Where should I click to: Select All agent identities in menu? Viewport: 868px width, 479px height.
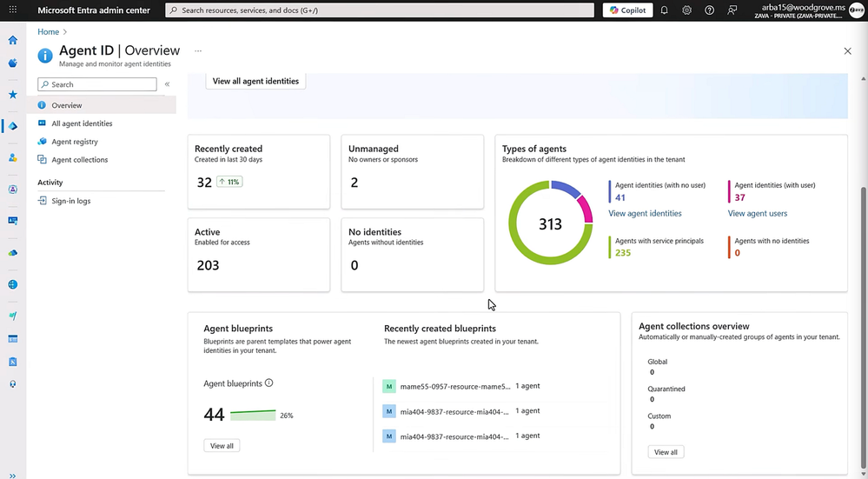point(82,123)
